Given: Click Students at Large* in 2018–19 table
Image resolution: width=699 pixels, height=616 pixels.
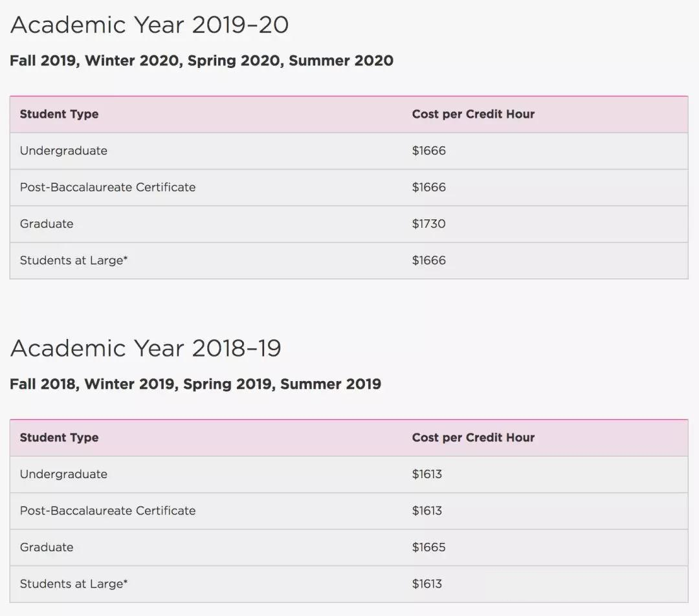Looking at the screenshot, I should point(74,584).
